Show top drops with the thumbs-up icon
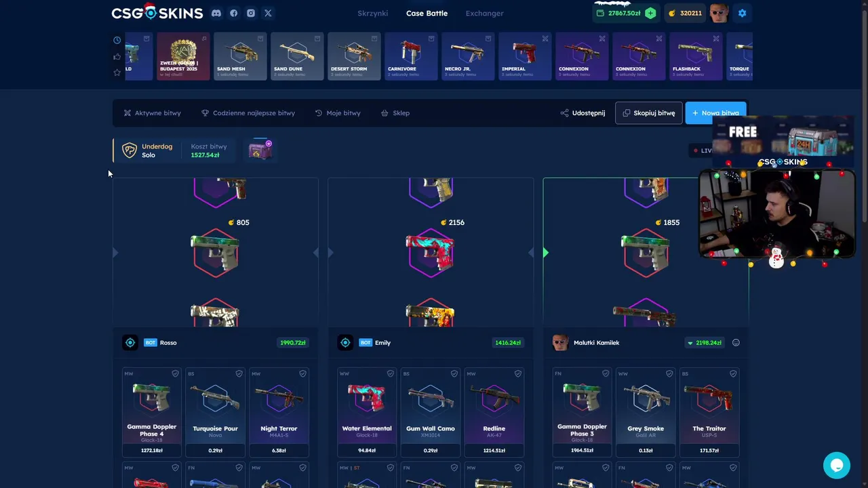The width and height of the screenshot is (868, 488). [117, 56]
